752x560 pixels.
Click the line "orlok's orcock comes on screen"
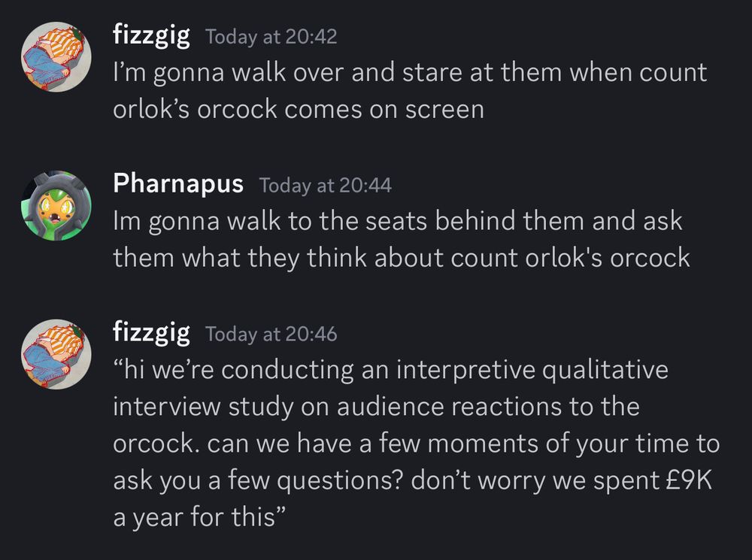click(299, 110)
